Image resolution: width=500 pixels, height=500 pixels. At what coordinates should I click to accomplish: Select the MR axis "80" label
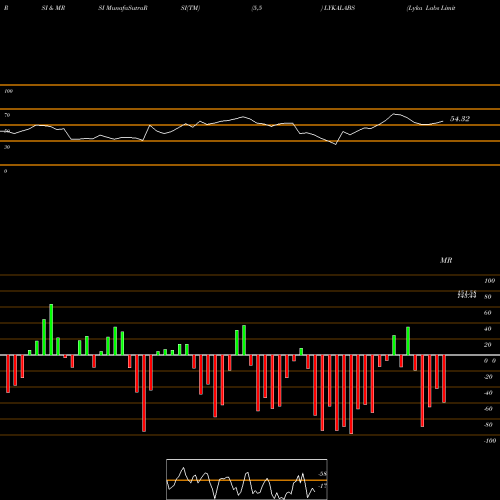(488, 297)
